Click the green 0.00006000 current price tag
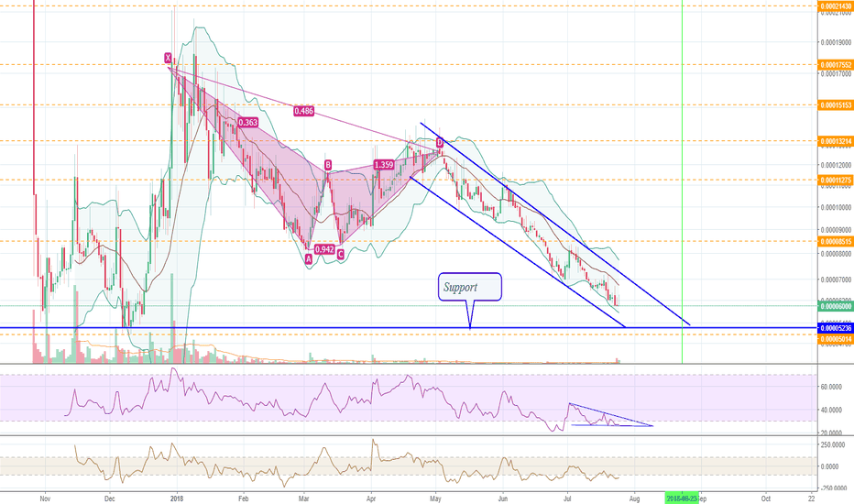The width and height of the screenshot is (854, 504). coord(836,306)
